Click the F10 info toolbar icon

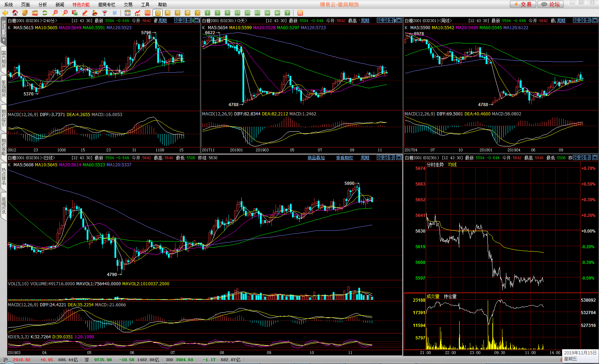(x=35, y=13)
